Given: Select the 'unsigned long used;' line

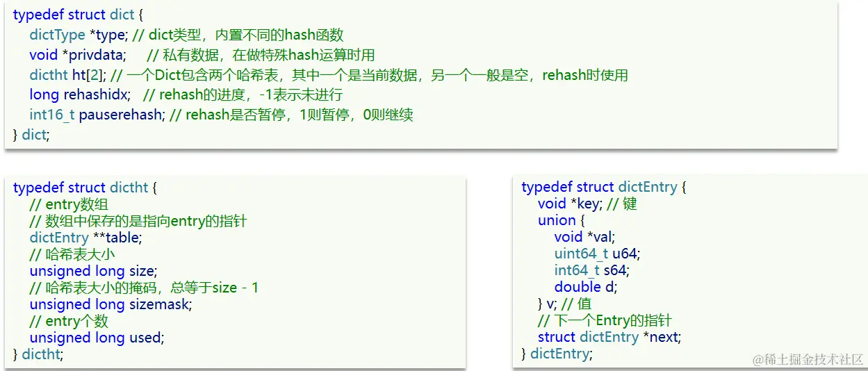Looking at the screenshot, I should (96, 338).
